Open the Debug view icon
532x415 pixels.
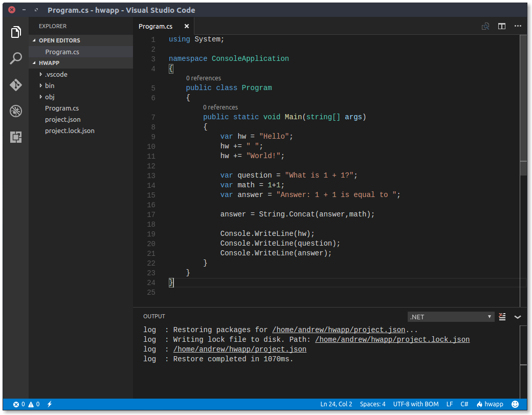pyautogui.click(x=16, y=111)
